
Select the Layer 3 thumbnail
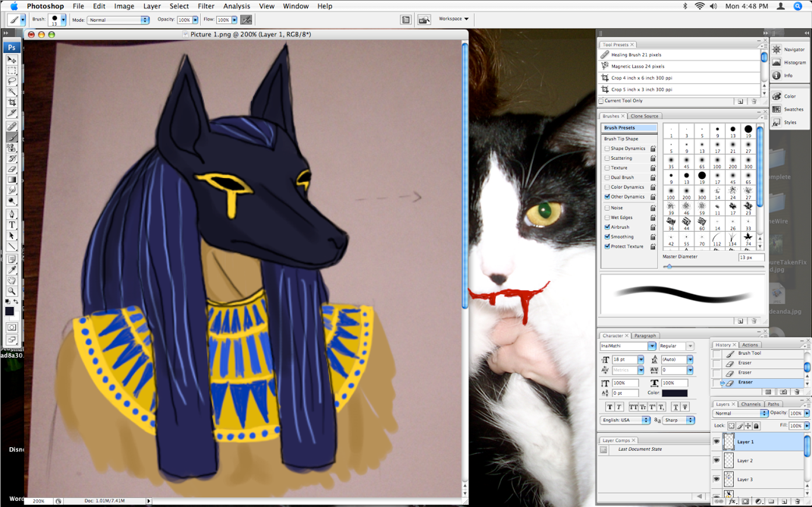click(x=729, y=479)
